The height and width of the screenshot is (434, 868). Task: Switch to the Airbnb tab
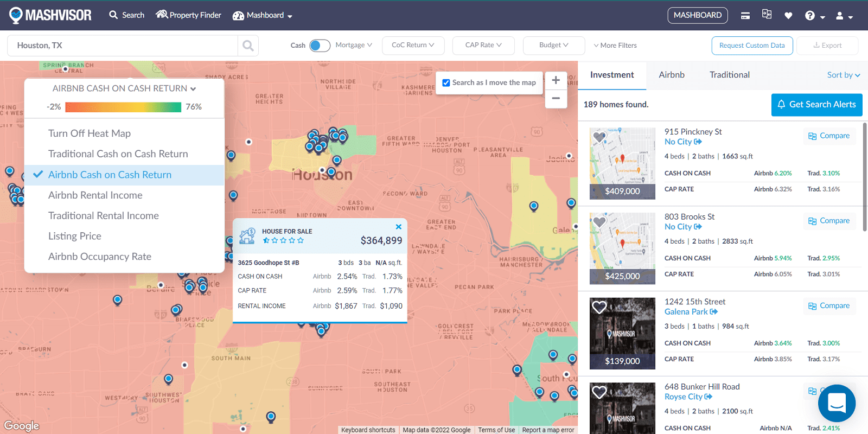tap(672, 75)
